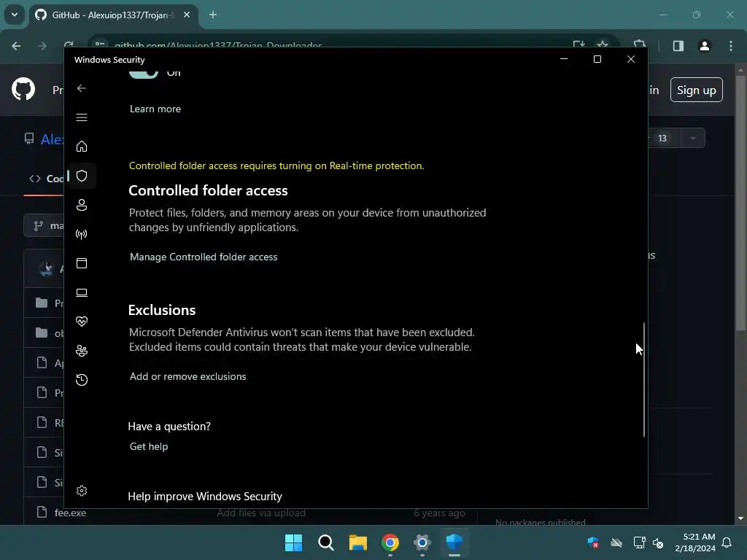Open Account protection in sidebar
The width and height of the screenshot is (747, 560).
coord(82,205)
